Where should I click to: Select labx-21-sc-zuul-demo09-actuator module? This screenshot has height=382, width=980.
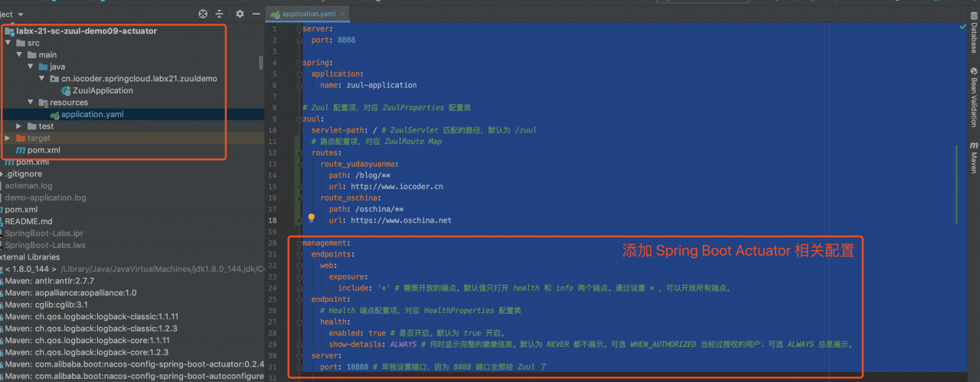pos(86,31)
